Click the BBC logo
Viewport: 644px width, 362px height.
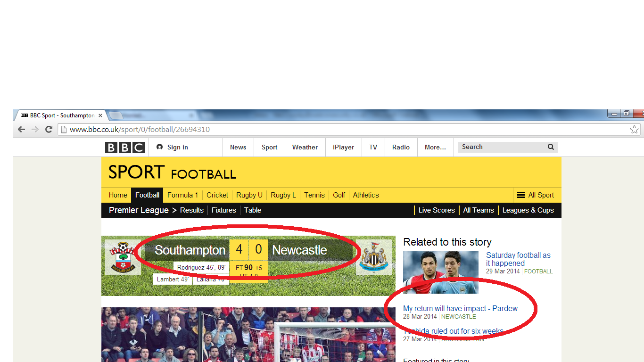click(125, 148)
